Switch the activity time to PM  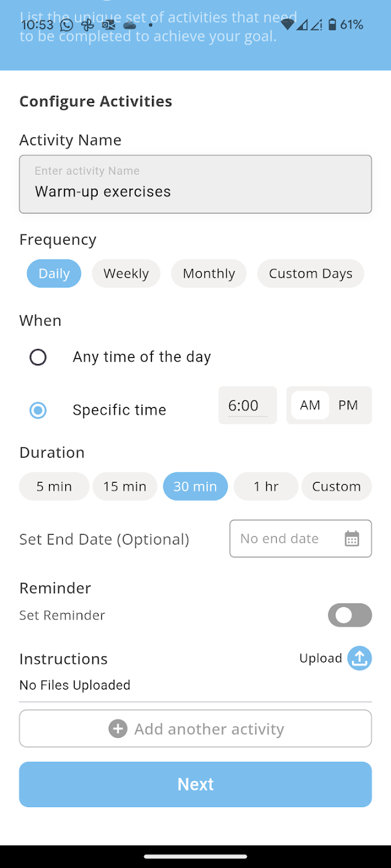pos(348,405)
